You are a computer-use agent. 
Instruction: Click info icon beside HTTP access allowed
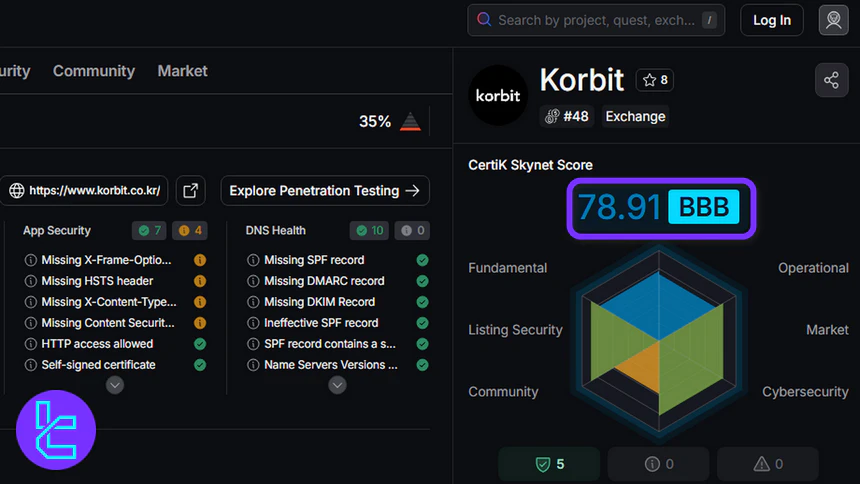click(31, 344)
